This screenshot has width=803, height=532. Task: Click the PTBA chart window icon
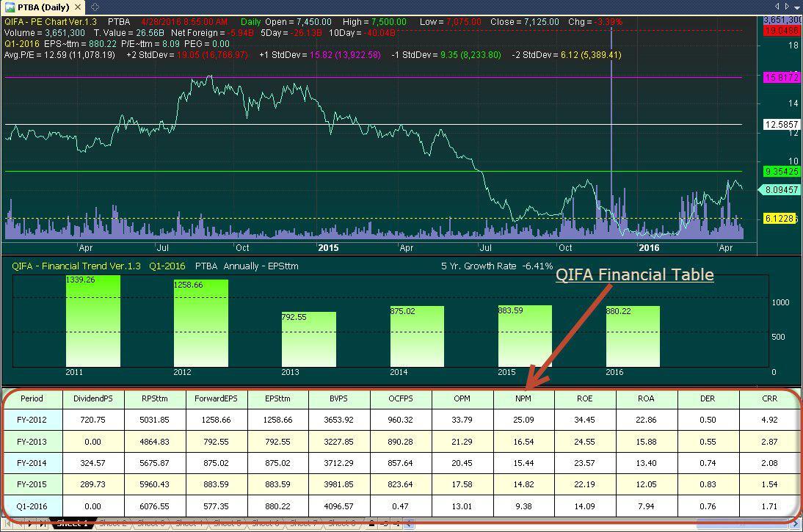10,7
